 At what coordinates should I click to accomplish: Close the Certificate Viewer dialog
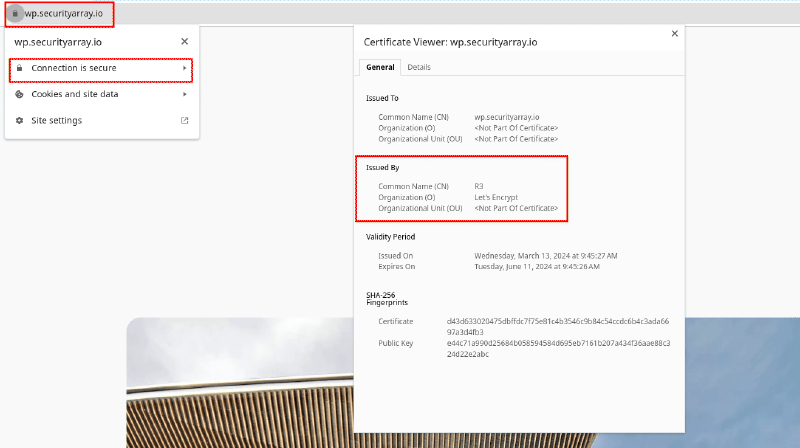click(x=674, y=33)
